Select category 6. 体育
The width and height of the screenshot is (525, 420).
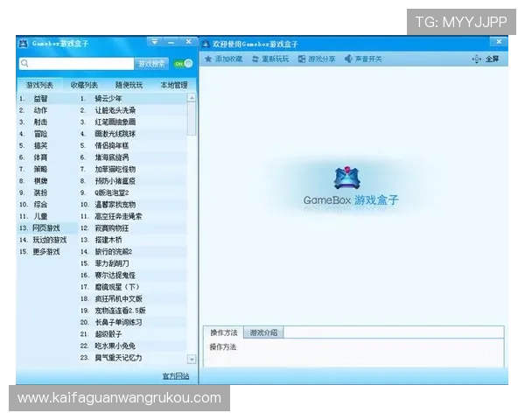tap(47, 157)
